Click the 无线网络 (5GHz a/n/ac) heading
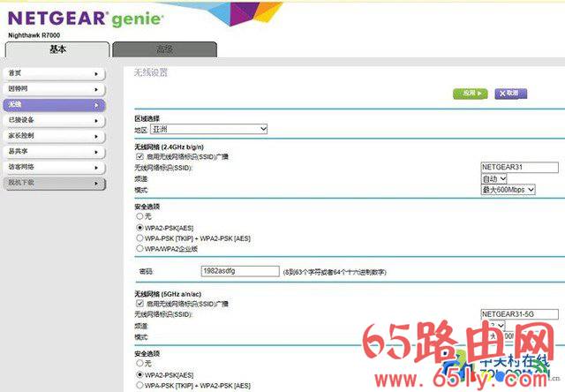Screen dimensions: 565x392 click(x=168, y=294)
